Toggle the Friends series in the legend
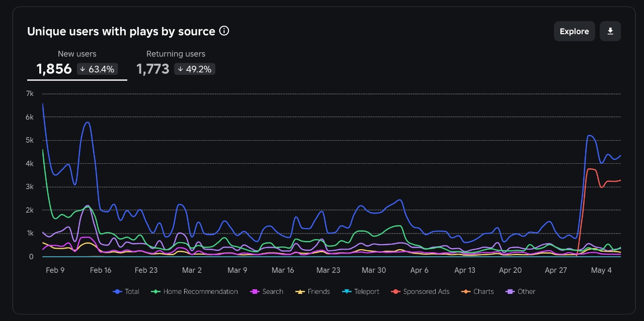Image resolution: width=644 pixels, height=321 pixels. click(x=312, y=291)
